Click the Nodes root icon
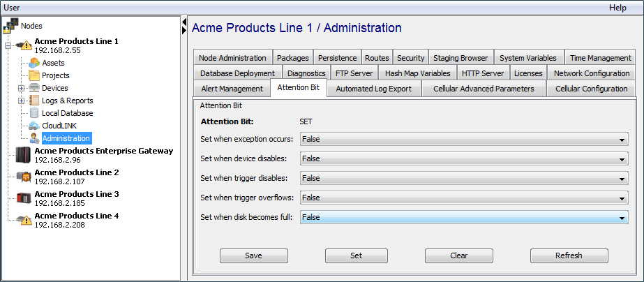This screenshot has width=644, height=282. [10, 26]
